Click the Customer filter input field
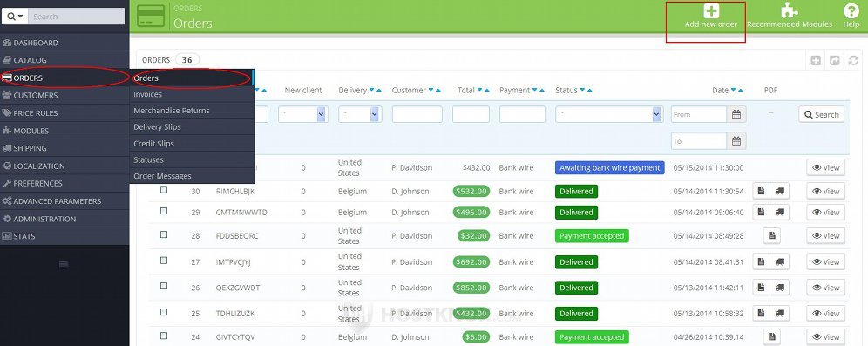The image size is (868, 346). pyautogui.click(x=417, y=114)
